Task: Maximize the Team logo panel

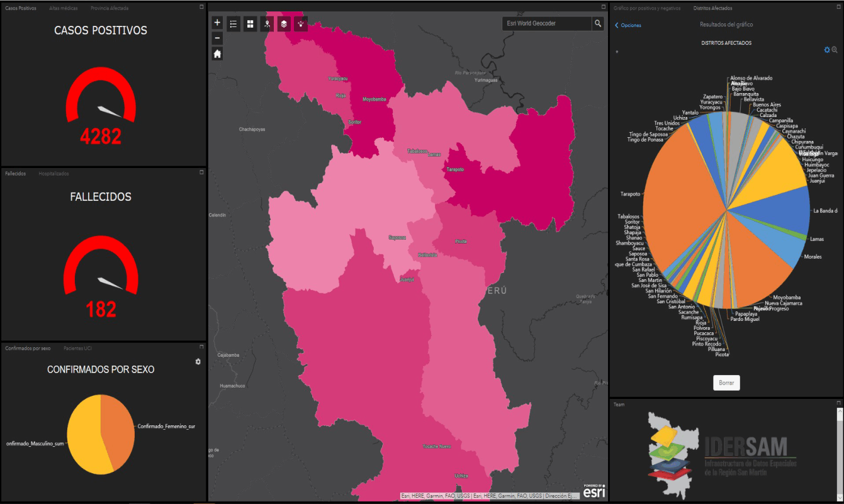Action: tap(838, 403)
